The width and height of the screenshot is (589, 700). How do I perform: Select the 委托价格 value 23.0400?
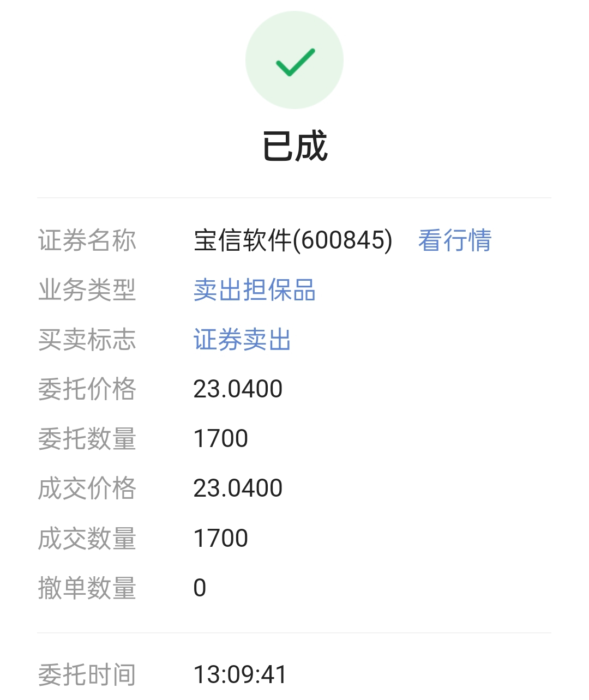pyautogui.click(x=238, y=389)
